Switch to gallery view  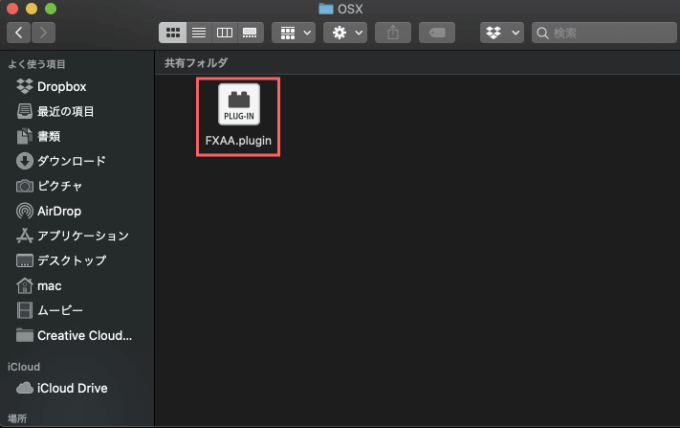pos(250,33)
